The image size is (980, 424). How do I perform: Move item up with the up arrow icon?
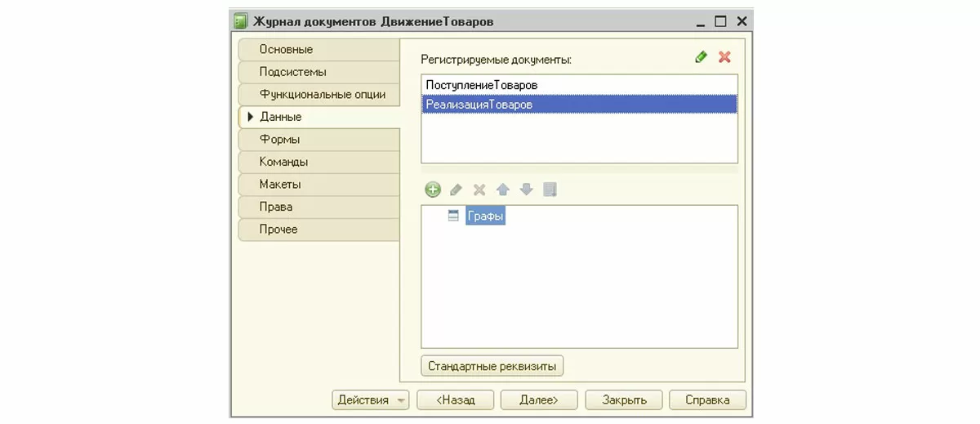coord(503,190)
